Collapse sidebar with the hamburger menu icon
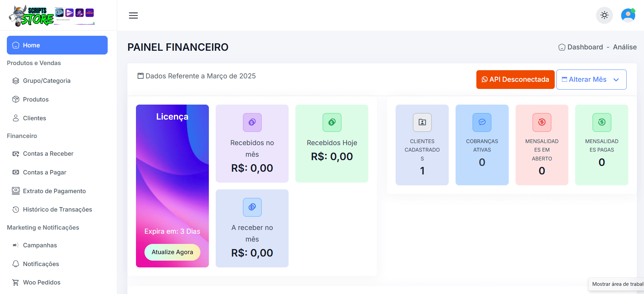 tap(133, 15)
